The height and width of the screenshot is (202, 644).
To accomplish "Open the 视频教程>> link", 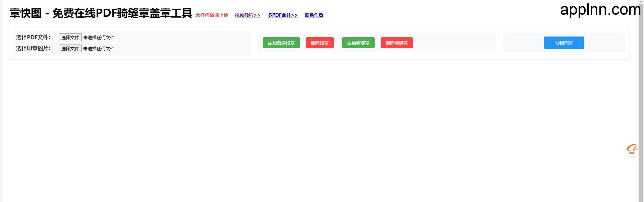I will tap(248, 15).
